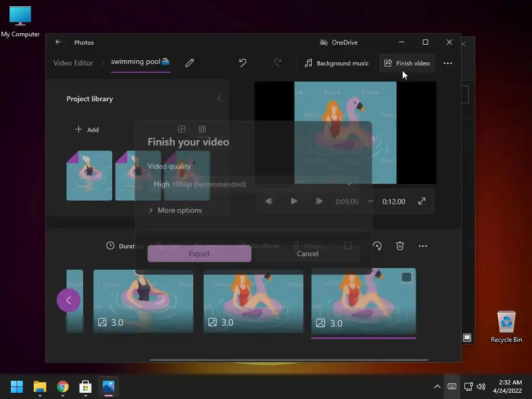This screenshot has width=532, height=399.
Task: Switch library to medium grid view
Action: pos(181,129)
